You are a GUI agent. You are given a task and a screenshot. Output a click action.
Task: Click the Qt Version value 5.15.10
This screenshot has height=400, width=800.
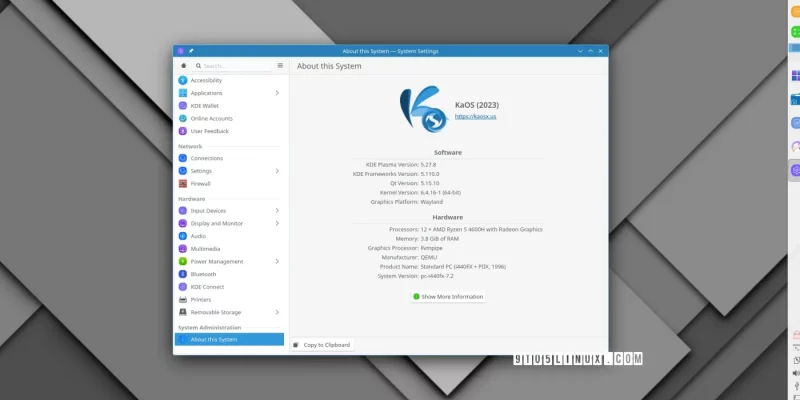coord(430,183)
